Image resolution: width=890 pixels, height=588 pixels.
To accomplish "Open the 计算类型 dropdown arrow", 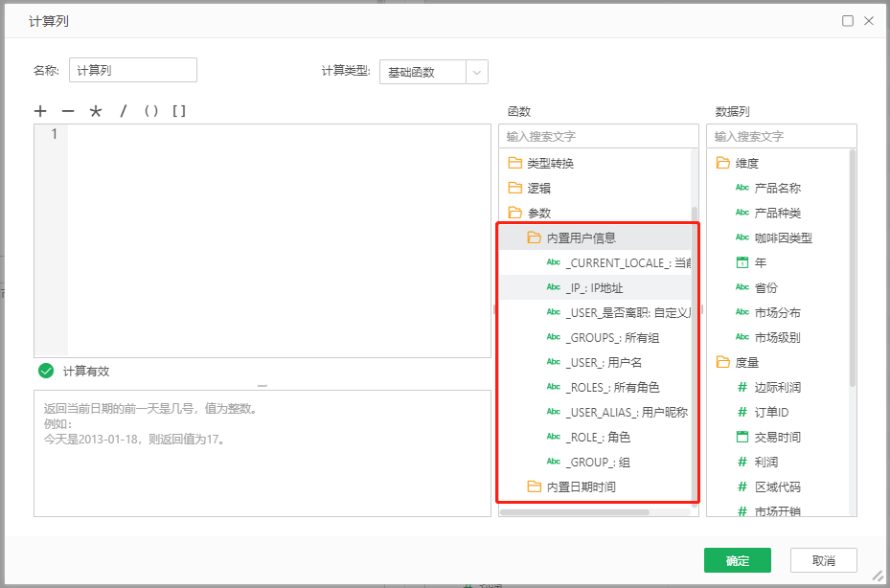I will coord(477,72).
